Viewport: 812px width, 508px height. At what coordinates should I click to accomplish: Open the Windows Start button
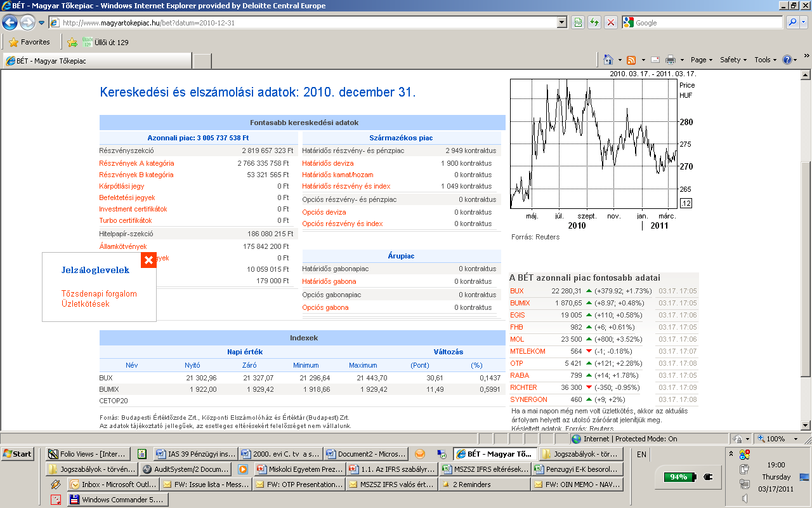[x=17, y=453]
